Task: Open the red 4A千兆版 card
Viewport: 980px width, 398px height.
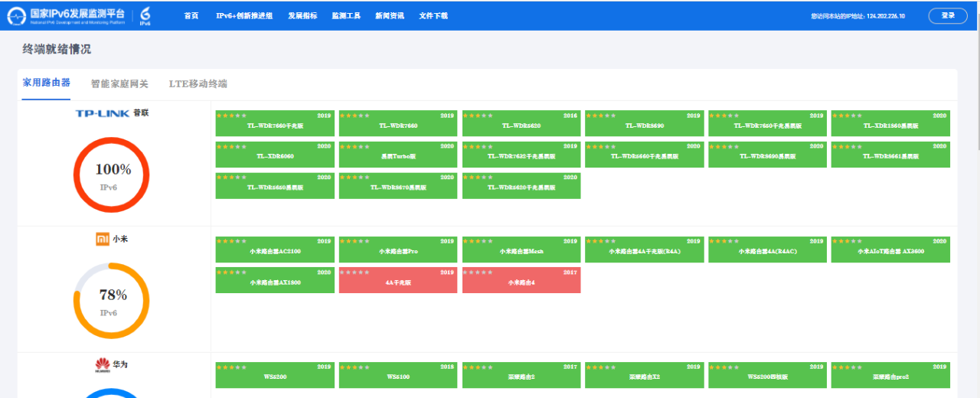Action: tap(398, 280)
